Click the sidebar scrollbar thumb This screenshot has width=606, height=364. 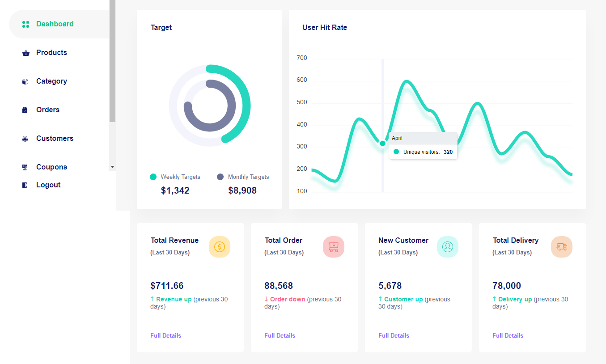point(113,61)
